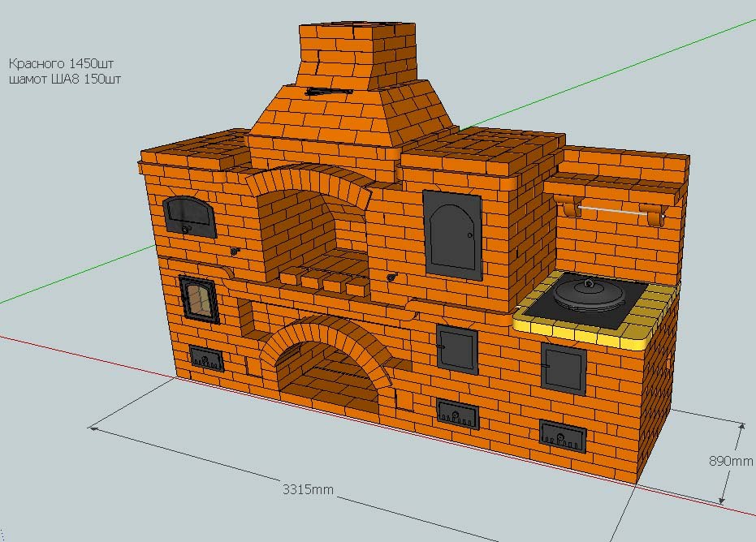Click the upper-left arched oven door

[x=190, y=217]
